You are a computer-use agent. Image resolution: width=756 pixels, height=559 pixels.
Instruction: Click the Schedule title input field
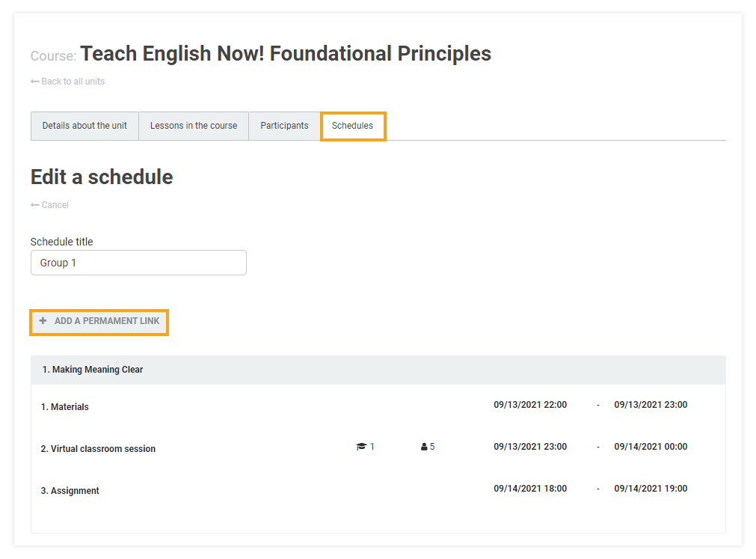click(138, 263)
